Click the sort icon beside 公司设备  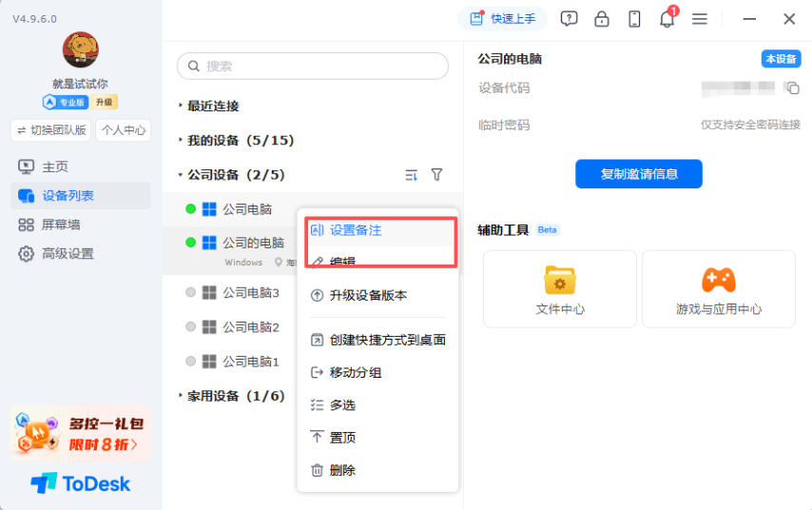[x=411, y=175]
